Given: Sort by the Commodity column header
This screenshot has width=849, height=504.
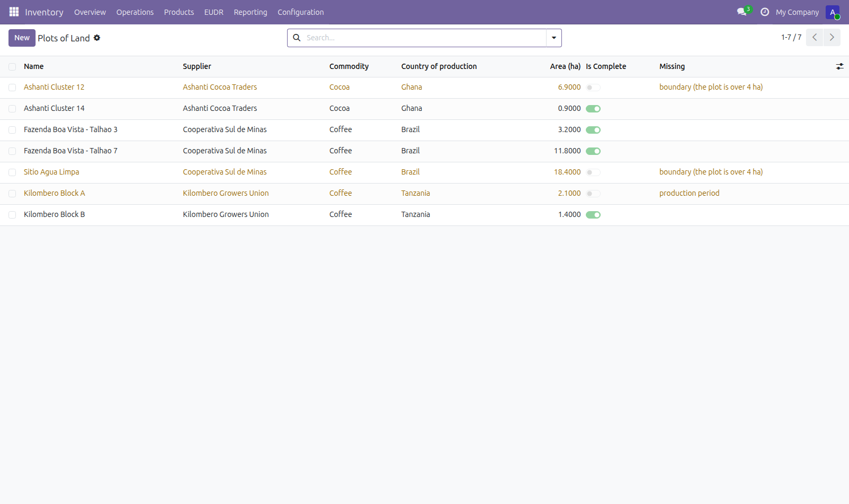Looking at the screenshot, I should (349, 66).
